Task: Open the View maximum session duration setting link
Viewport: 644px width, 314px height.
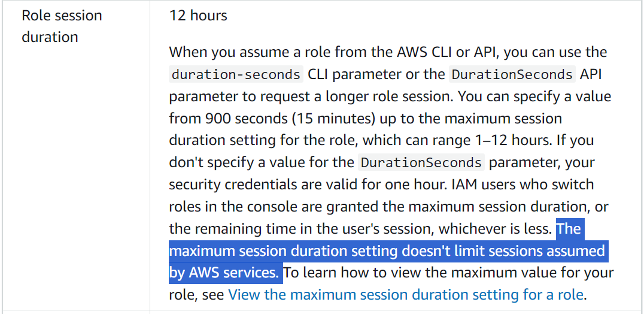Action: coord(405,295)
